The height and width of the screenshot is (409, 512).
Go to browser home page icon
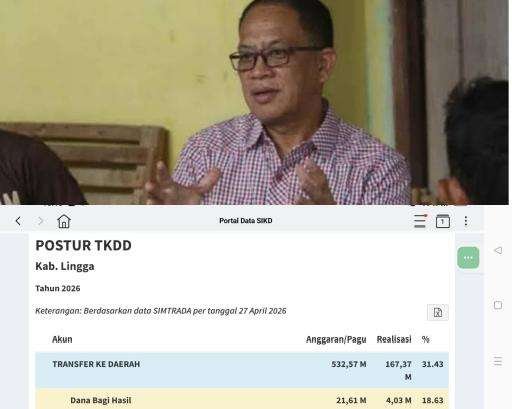click(x=64, y=221)
